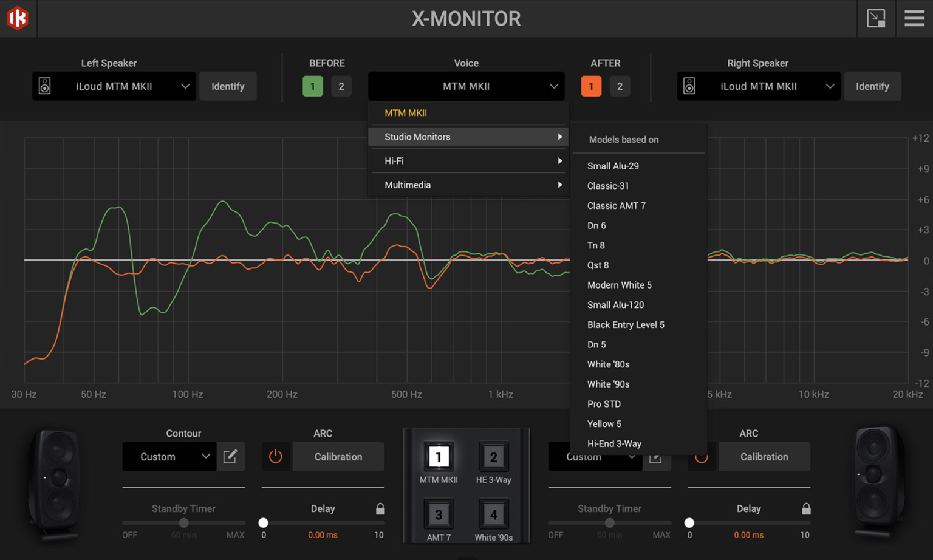Toggle BEFORE curve 1 button
Screen dimensions: 933x560
pyautogui.click(x=313, y=86)
